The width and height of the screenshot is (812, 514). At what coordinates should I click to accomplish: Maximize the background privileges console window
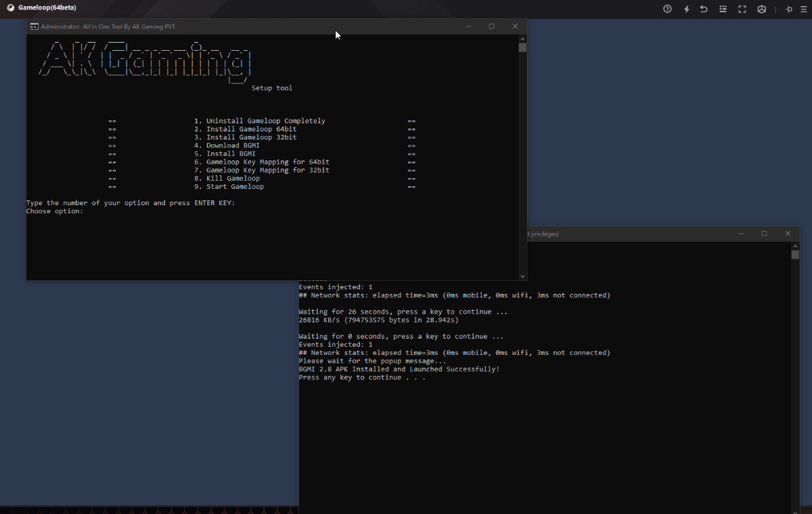[x=764, y=234]
